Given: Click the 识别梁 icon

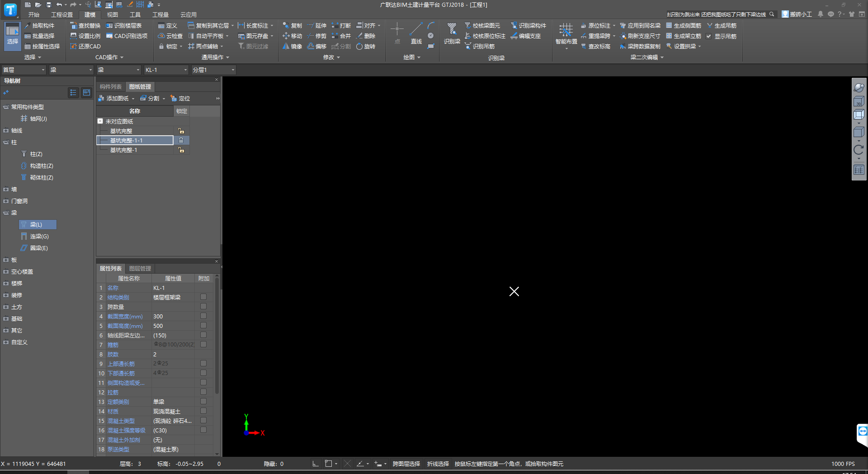Looking at the screenshot, I should [x=452, y=34].
